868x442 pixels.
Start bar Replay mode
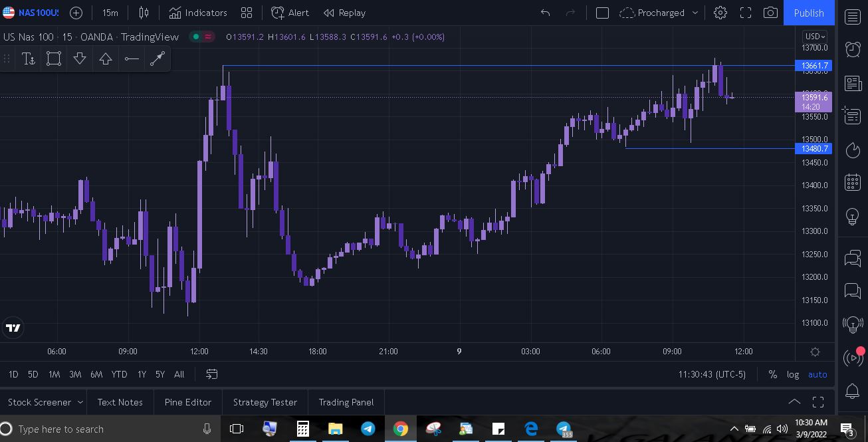coord(344,13)
